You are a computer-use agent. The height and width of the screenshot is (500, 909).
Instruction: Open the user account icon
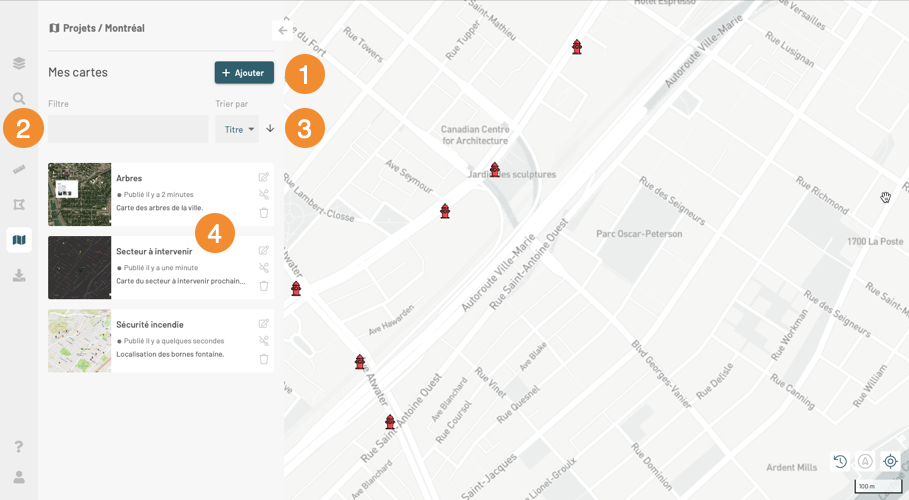click(x=19, y=477)
